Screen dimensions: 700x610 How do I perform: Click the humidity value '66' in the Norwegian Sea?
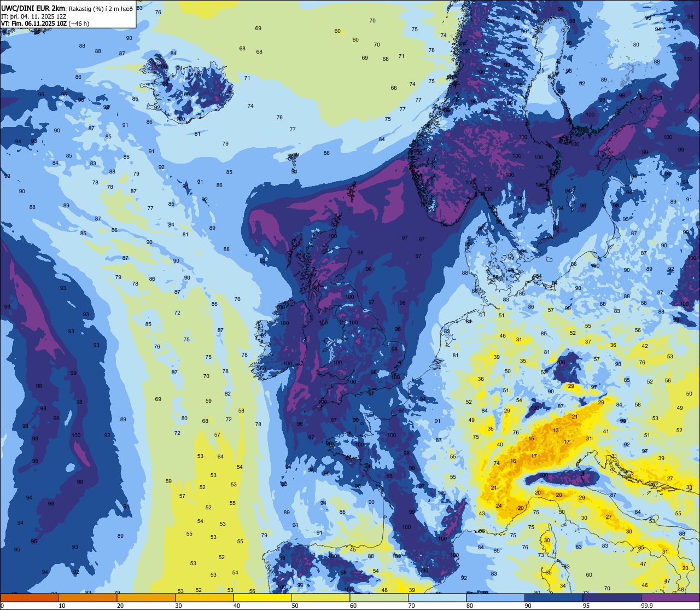point(394,88)
